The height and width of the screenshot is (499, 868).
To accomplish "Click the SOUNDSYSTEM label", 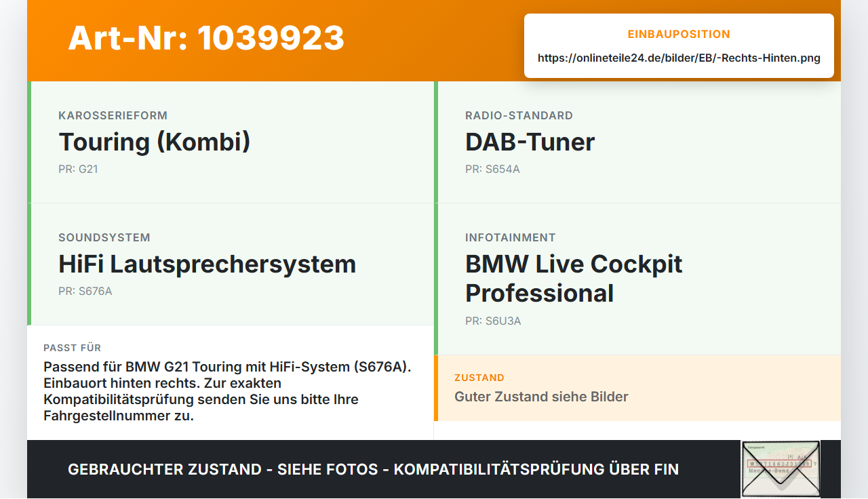I will [104, 237].
